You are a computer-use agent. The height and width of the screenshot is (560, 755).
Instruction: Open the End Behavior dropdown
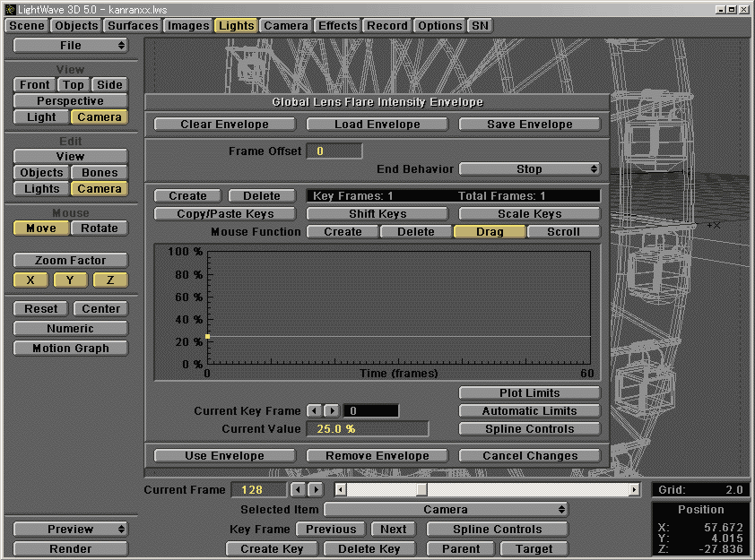click(529, 168)
